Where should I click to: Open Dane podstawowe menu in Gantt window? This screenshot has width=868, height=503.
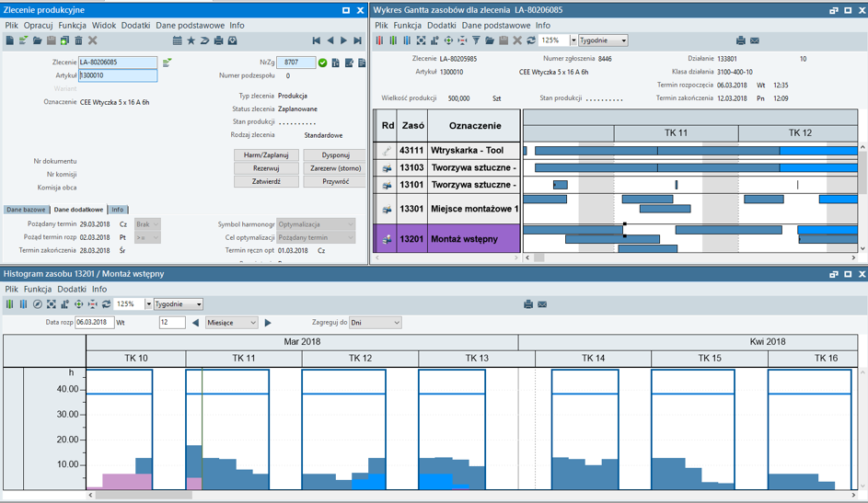coord(495,26)
